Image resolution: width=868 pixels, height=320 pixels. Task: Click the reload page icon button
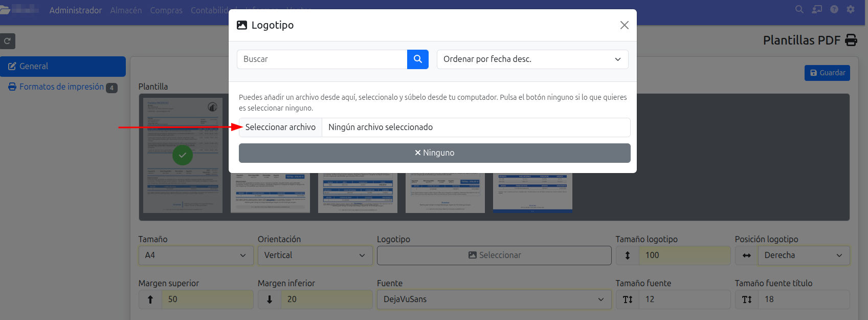(x=8, y=41)
